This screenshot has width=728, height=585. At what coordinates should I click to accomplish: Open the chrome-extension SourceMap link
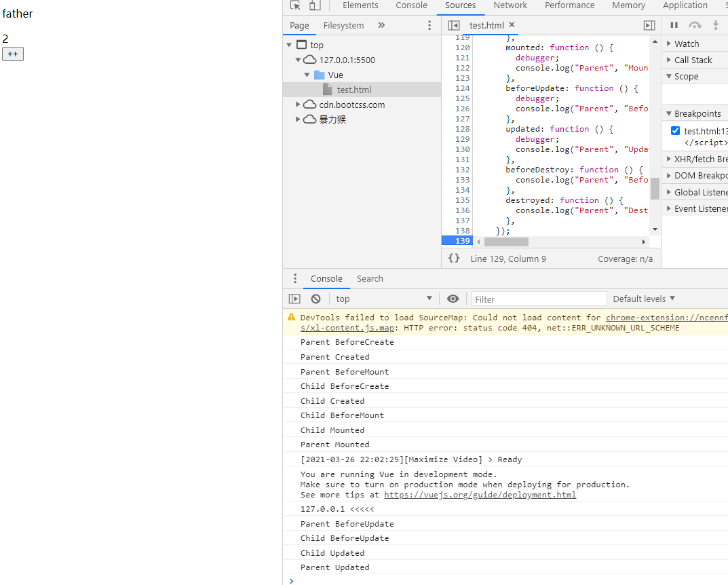[x=667, y=318]
